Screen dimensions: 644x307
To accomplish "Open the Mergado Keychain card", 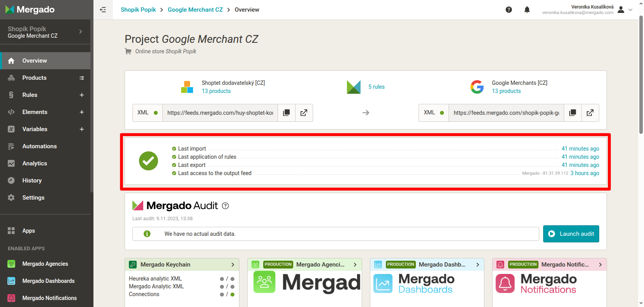I will (x=182, y=265).
